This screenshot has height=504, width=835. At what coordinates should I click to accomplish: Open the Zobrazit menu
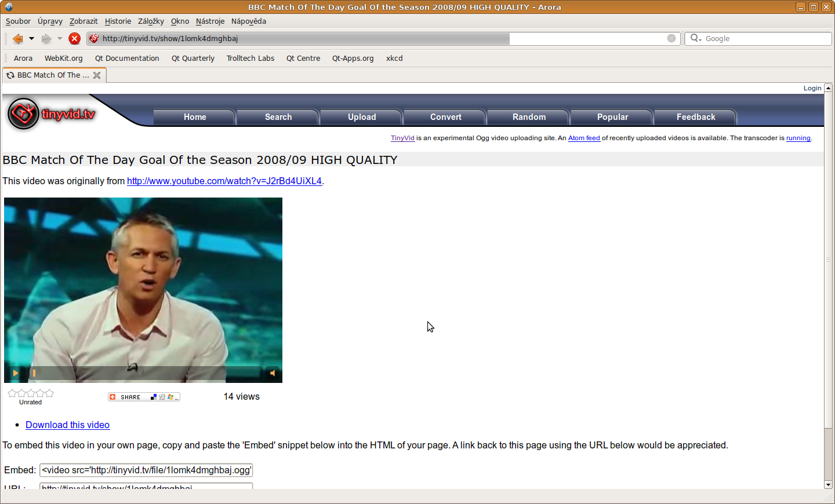click(x=83, y=21)
